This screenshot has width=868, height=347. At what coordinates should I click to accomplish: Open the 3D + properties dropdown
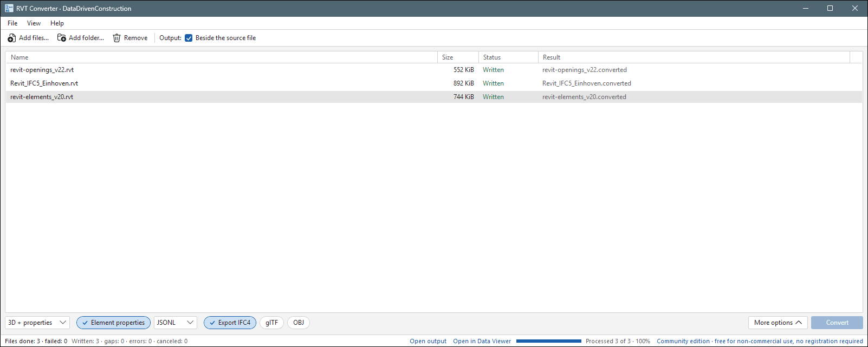pyautogui.click(x=37, y=323)
